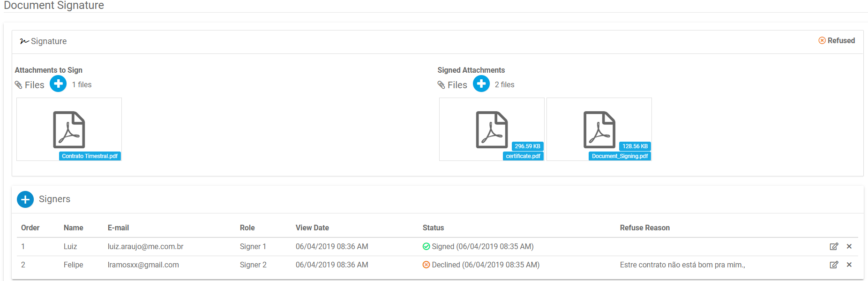Click the View Date column header
The height and width of the screenshot is (281, 868).
[x=312, y=228]
